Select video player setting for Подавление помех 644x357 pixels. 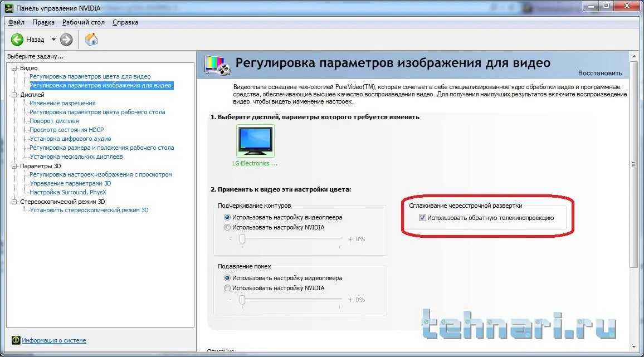click(227, 278)
